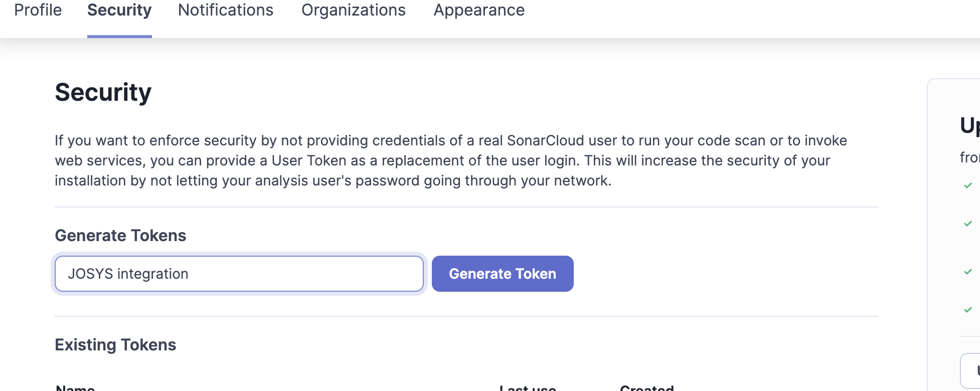Screen dimensions: 980x391
Task: Click the Name column header
Action: point(75,387)
